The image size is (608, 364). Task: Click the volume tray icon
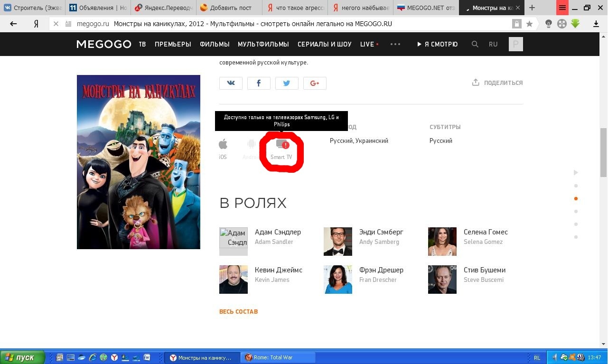554,357
